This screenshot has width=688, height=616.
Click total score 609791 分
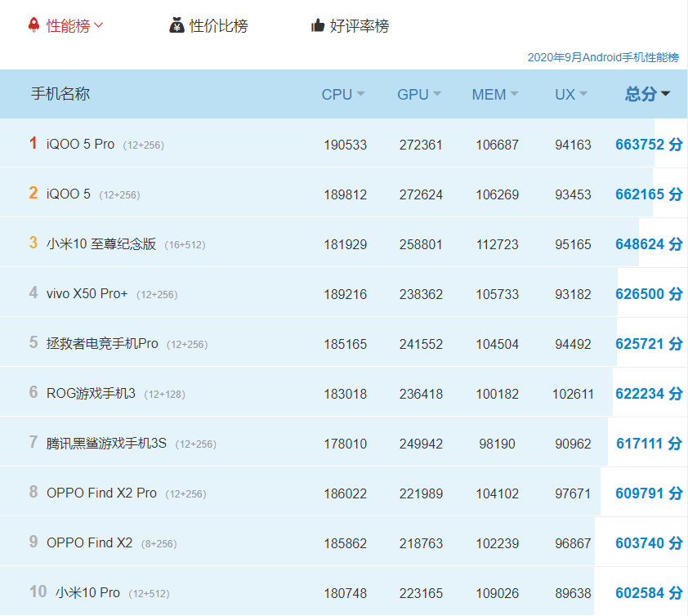coord(649,493)
